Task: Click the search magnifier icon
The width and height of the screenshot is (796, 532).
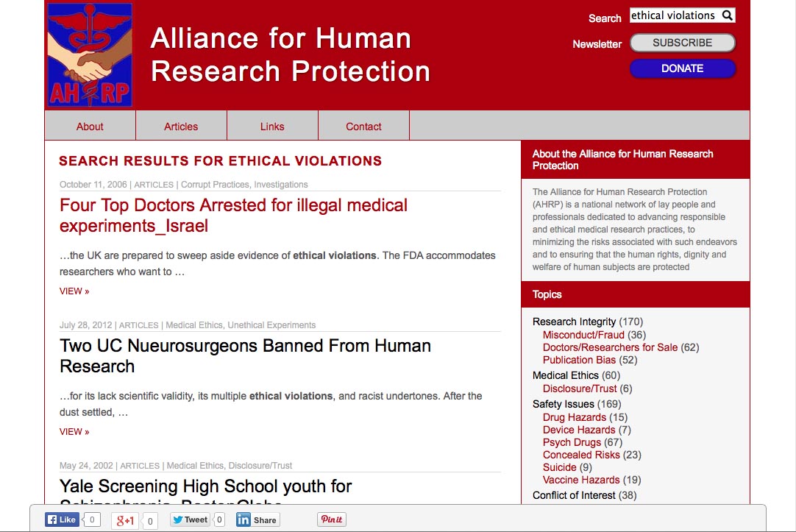Action: (727, 15)
